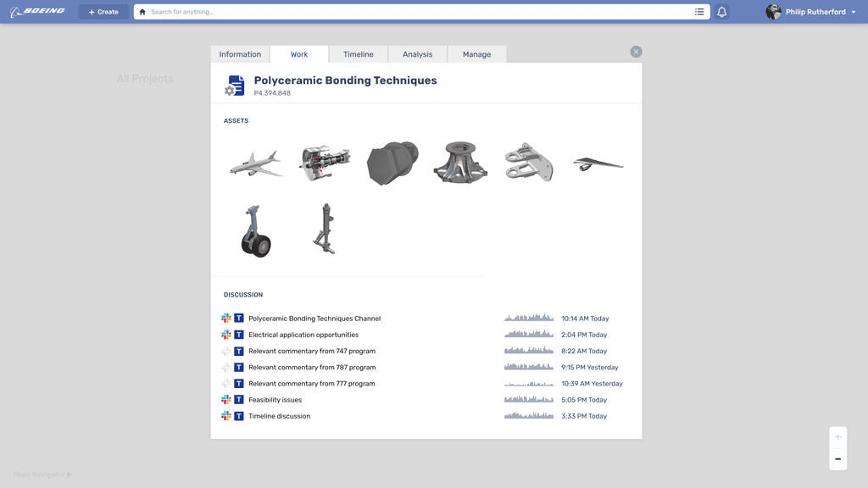Click the 10:14 AM Today timestamp
This screenshot has height=488, width=868.
pyautogui.click(x=585, y=319)
